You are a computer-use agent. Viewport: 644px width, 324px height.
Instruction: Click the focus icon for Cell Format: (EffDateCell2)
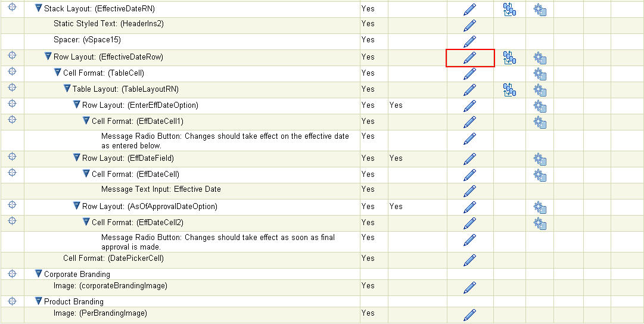point(13,221)
